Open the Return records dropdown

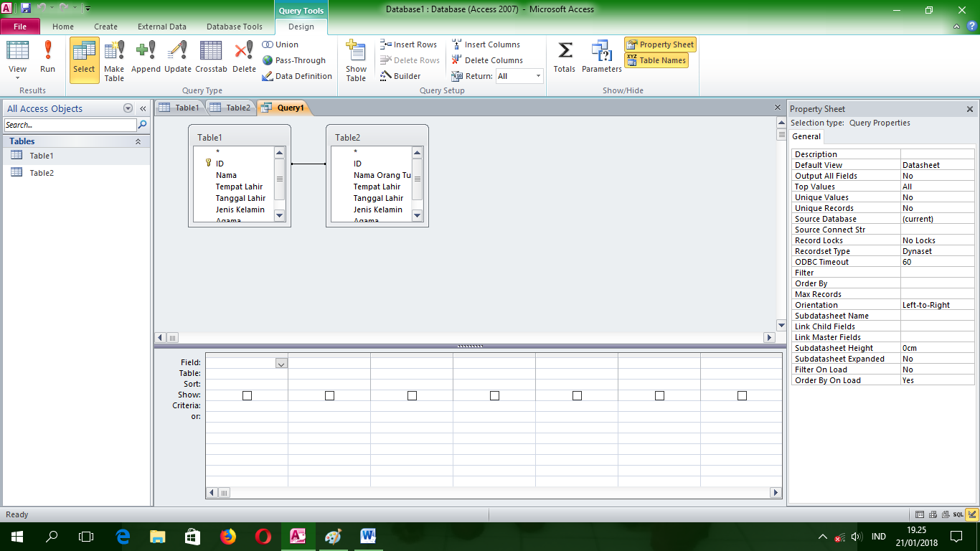[537, 75]
